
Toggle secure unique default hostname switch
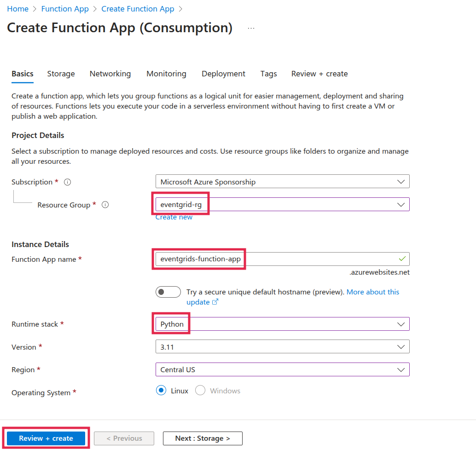(168, 292)
